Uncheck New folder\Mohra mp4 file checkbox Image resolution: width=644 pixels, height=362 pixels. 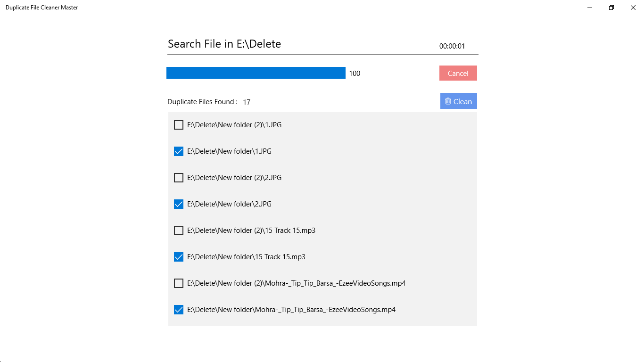pyautogui.click(x=179, y=310)
